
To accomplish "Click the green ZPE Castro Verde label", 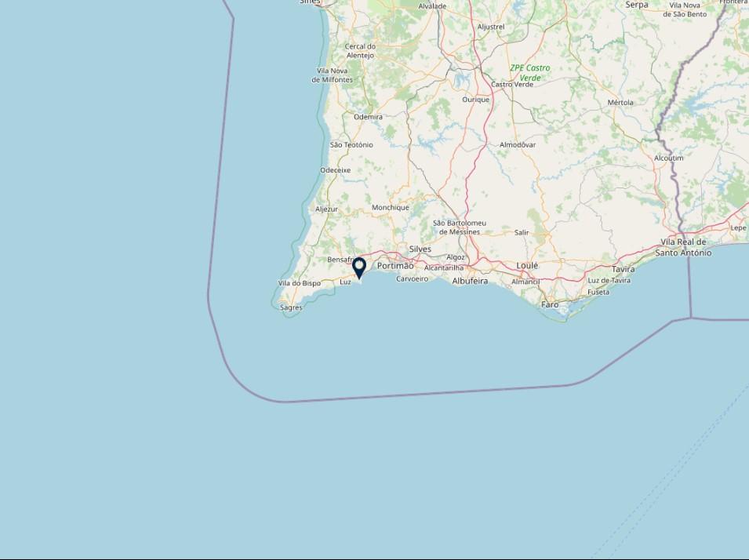I will [x=529, y=73].
